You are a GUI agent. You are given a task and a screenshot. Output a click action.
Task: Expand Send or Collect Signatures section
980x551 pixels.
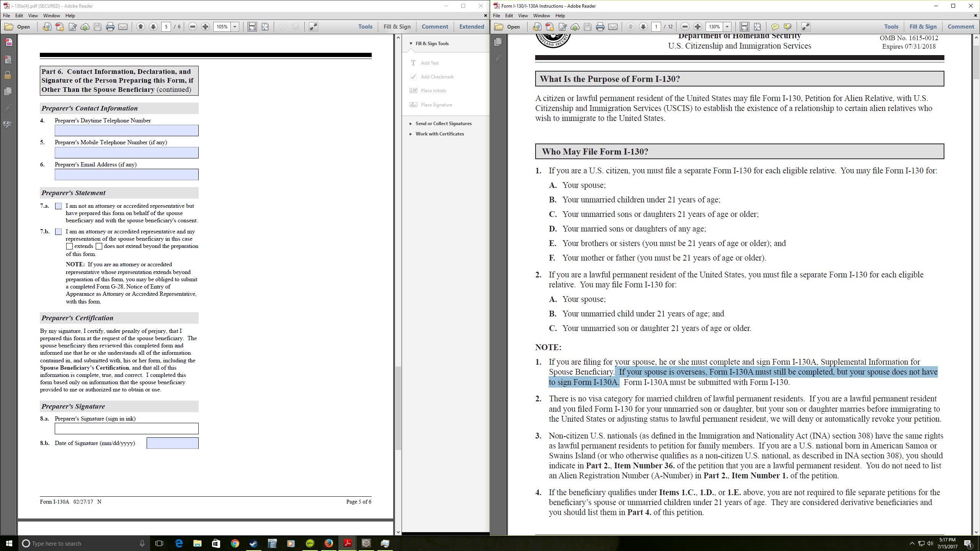[411, 124]
